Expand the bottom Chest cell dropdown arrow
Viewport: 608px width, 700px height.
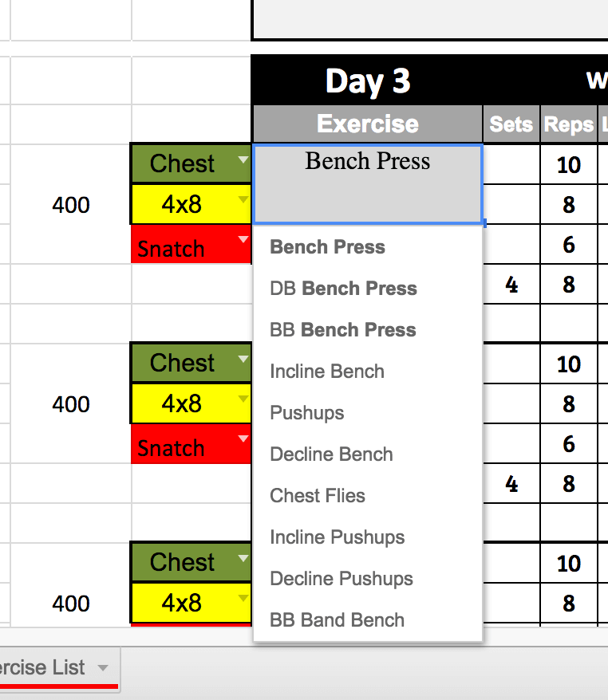pos(243,558)
